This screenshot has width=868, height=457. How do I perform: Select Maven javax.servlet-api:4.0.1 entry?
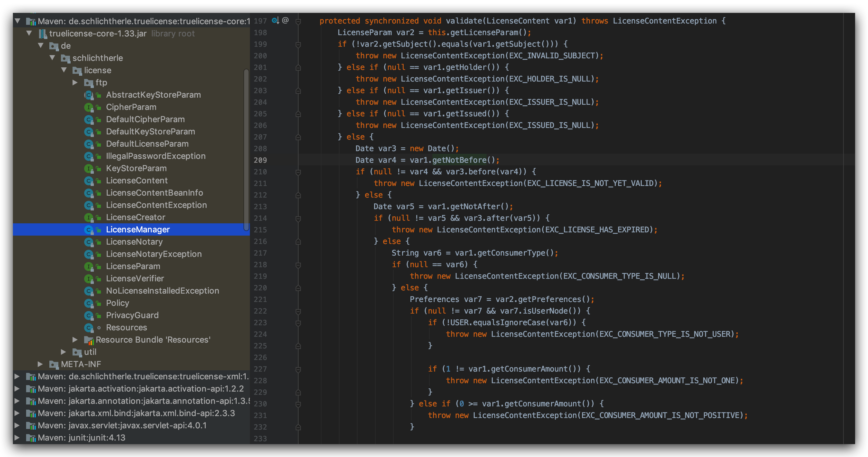point(131,425)
